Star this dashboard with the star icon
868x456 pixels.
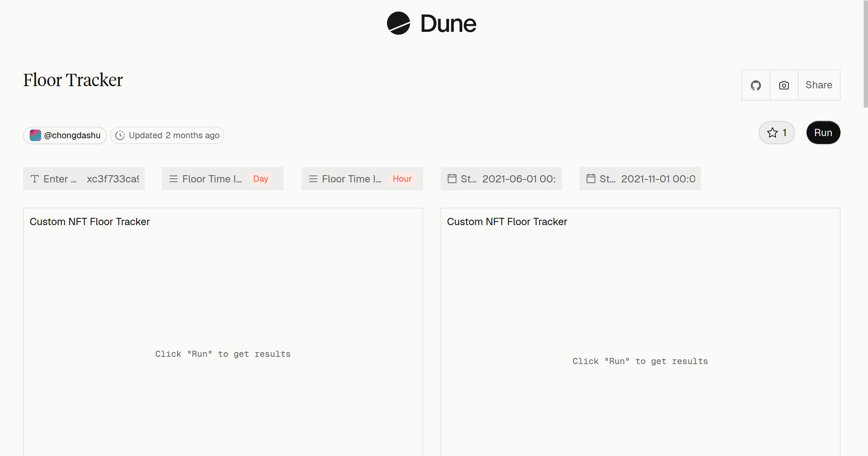(772, 132)
